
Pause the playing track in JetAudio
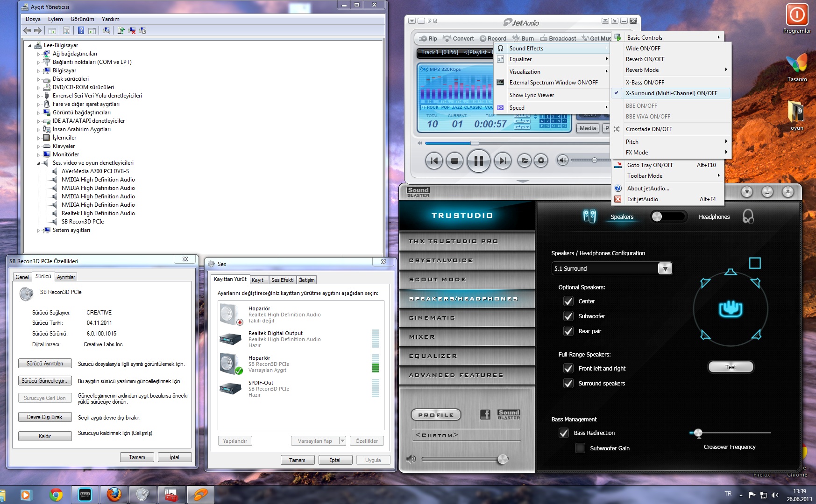(x=478, y=161)
